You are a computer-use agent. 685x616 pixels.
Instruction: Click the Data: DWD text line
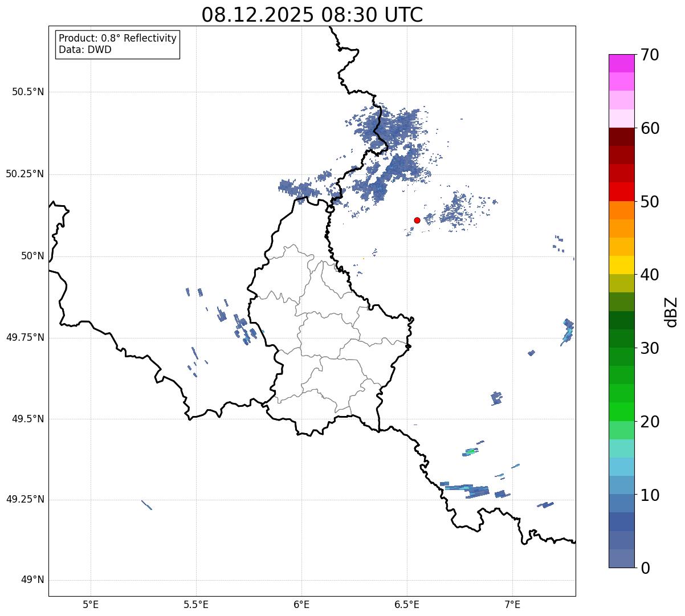pyautogui.click(x=85, y=50)
